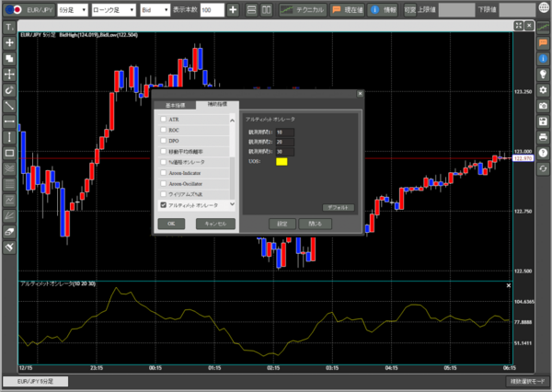Viewport: 552px width, 392px height.
Task: Switch to the 基本指標 tab
Action: point(175,105)
